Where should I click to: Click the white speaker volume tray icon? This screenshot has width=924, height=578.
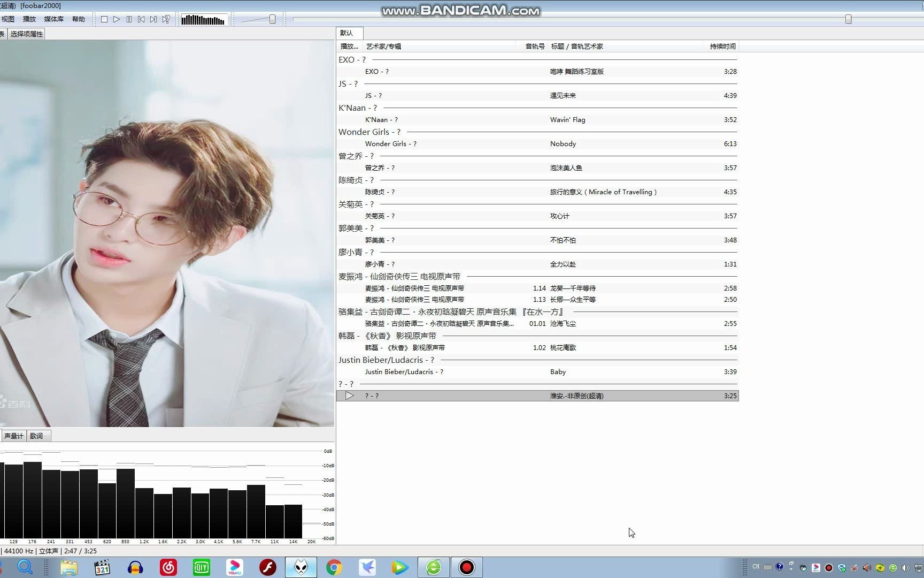coord(905,568)
